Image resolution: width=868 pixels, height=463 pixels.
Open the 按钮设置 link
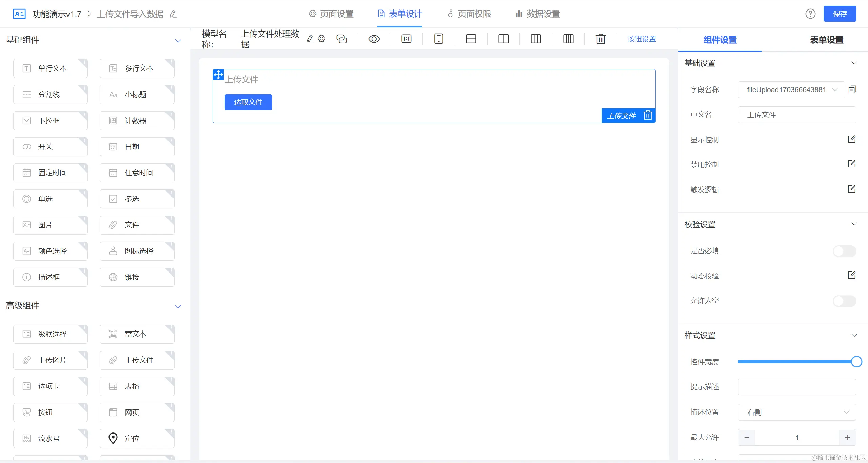pyautogui.click(x=642, y=39)
